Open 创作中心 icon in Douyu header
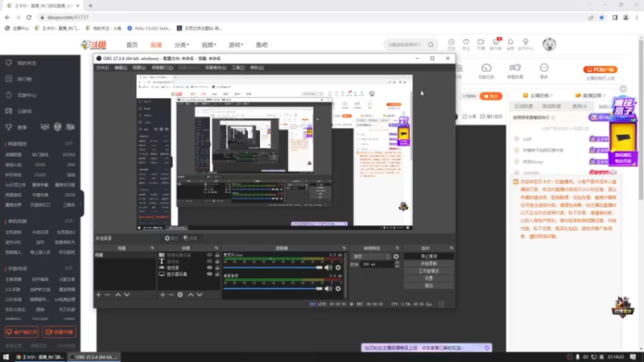This screenshot has width=644, height=362. [x=526, y=44]
